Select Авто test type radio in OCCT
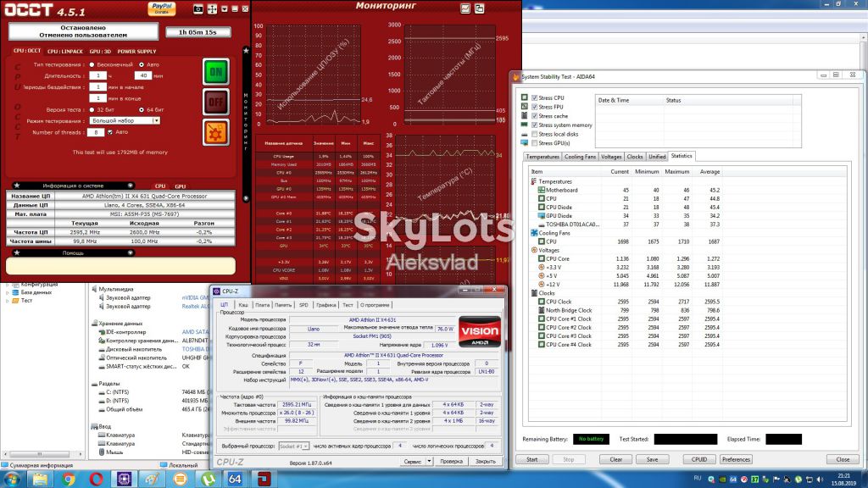This screenshot has width=868, height=488. coord(142,64)
